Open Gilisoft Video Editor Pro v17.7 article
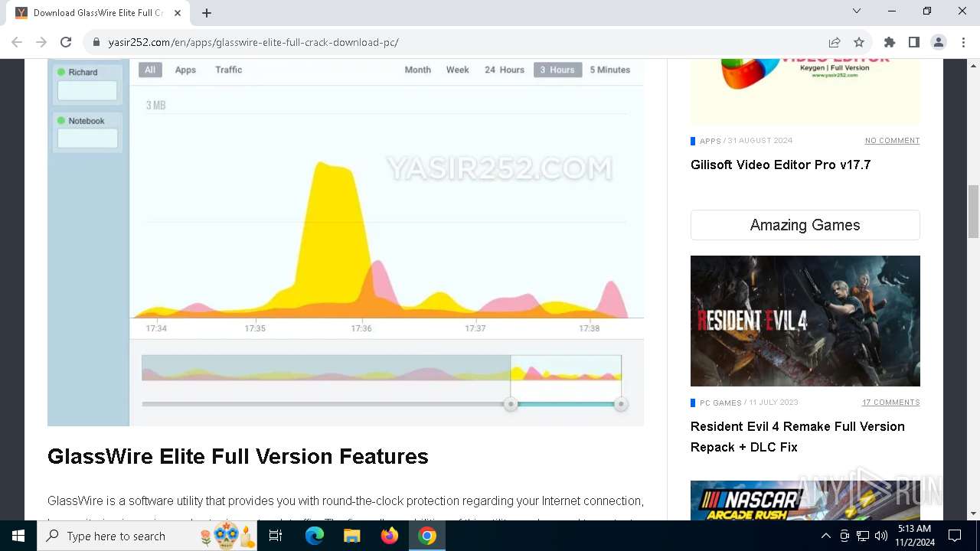The height and width of the screenshot is (551, 980). 780,165
